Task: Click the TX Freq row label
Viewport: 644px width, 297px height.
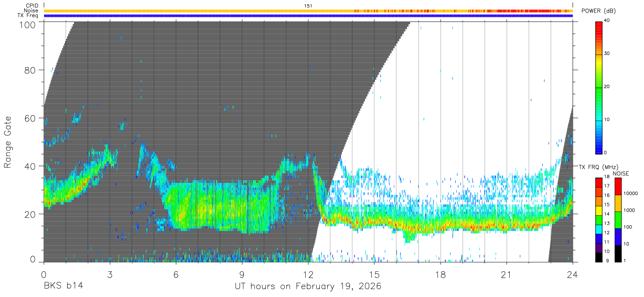Action: [29, 16]
